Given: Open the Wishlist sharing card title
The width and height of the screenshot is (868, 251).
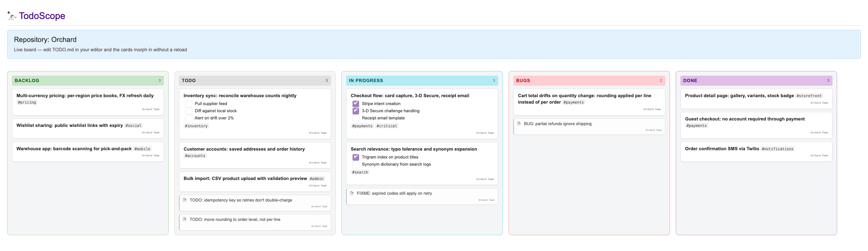Looking at the screenshot, I should point(70,126).
